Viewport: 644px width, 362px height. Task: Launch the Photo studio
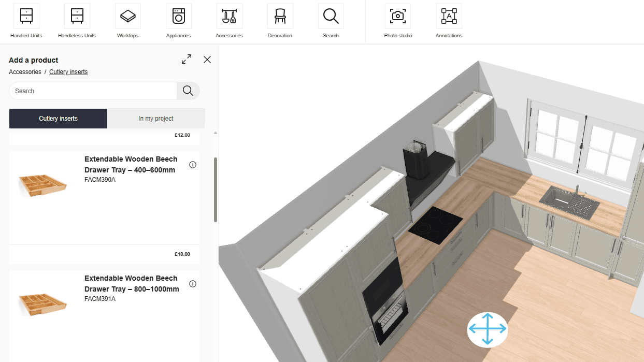click(398, 21)
